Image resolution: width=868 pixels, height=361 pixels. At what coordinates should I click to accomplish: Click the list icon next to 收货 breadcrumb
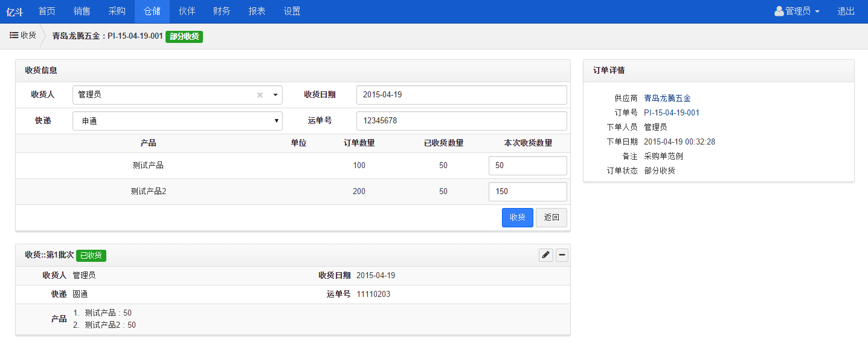point(14,36)
